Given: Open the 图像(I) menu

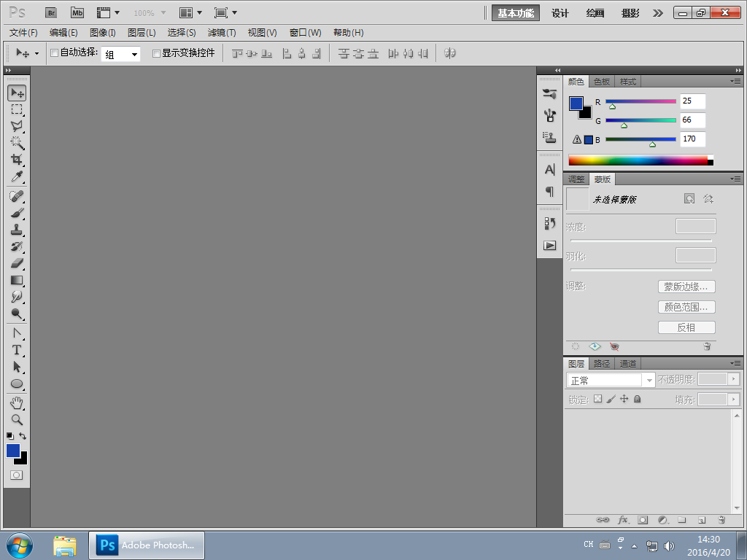Looking at the screenshot, I should (102, 32).
